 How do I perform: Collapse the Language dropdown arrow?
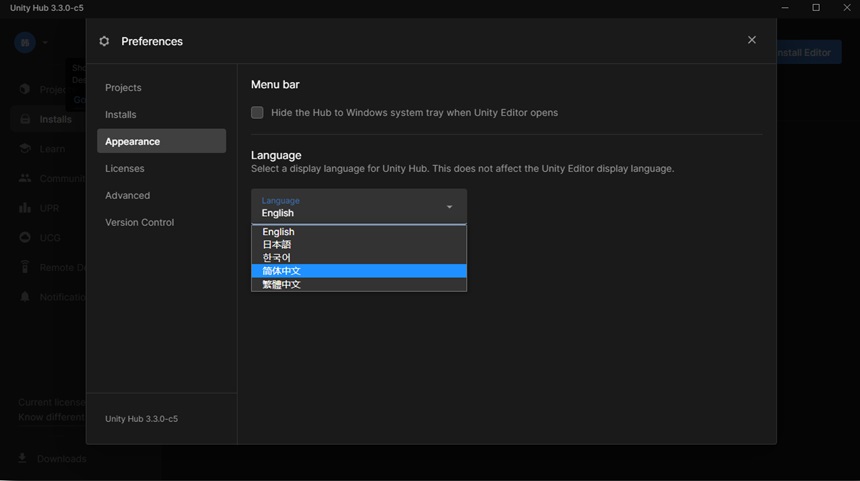(x=449, y=207)
